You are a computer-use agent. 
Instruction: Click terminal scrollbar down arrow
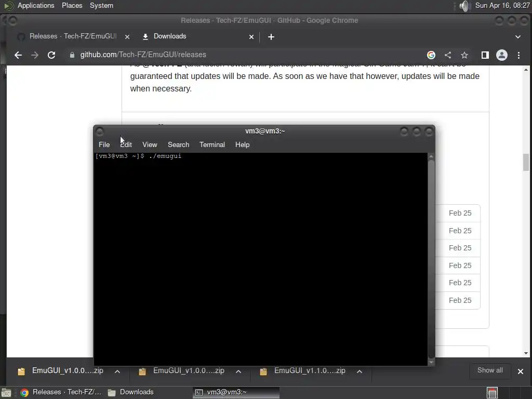(x=431, y=362)
